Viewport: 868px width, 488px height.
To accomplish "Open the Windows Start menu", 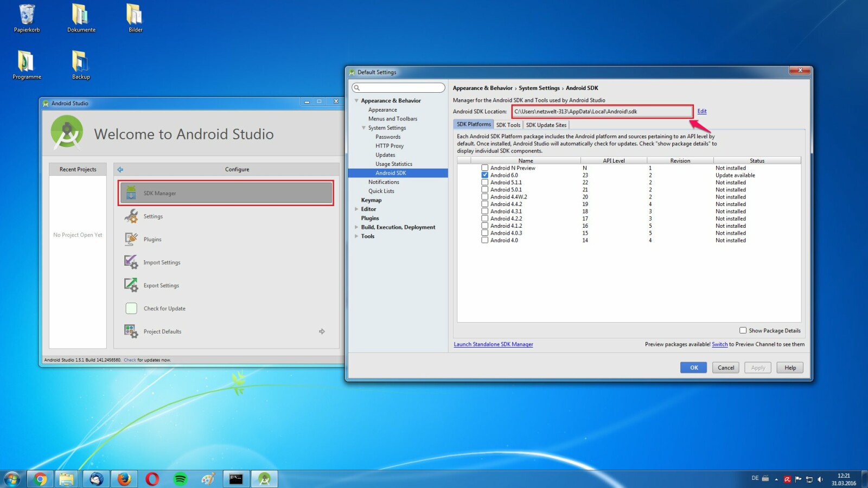I will [12, 479].
